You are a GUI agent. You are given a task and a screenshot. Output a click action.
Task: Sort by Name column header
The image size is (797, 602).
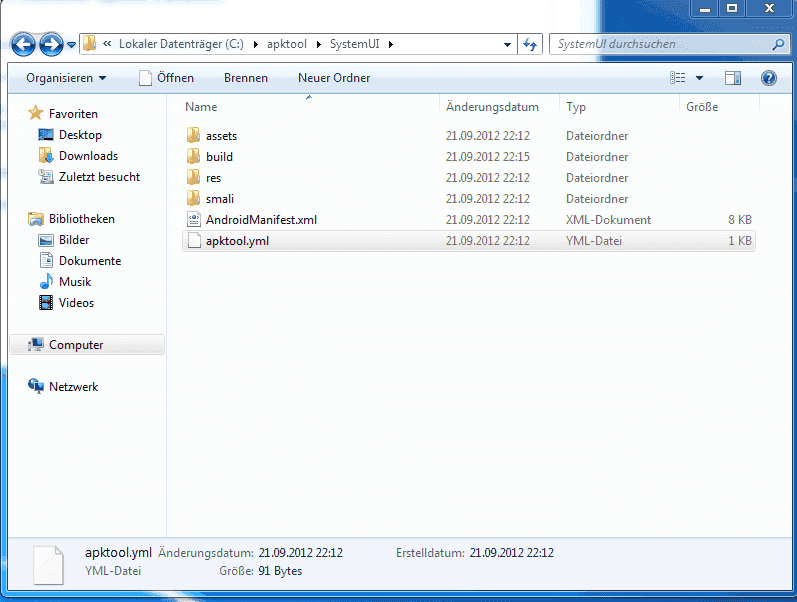pos(201,107)
